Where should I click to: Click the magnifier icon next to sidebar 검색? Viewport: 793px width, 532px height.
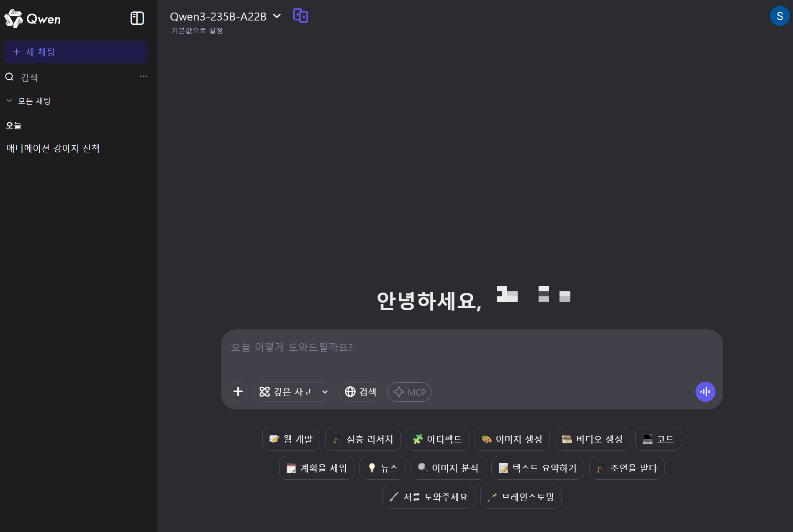(9, 77)
